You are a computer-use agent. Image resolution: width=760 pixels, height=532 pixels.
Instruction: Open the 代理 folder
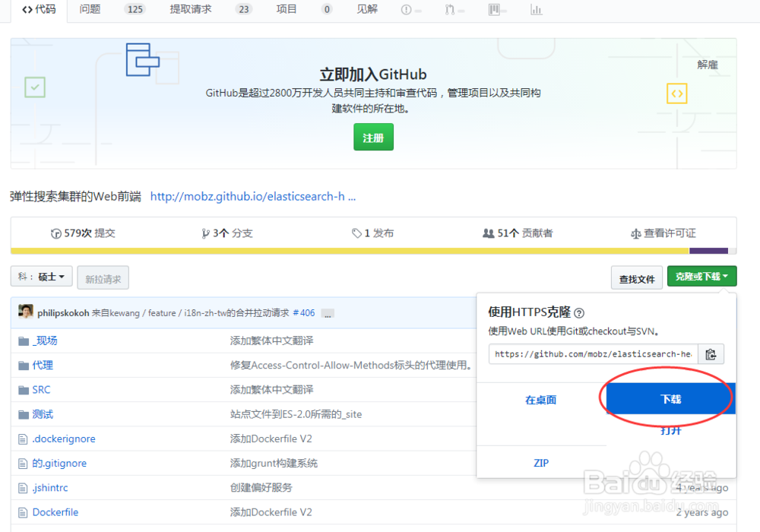43,366
